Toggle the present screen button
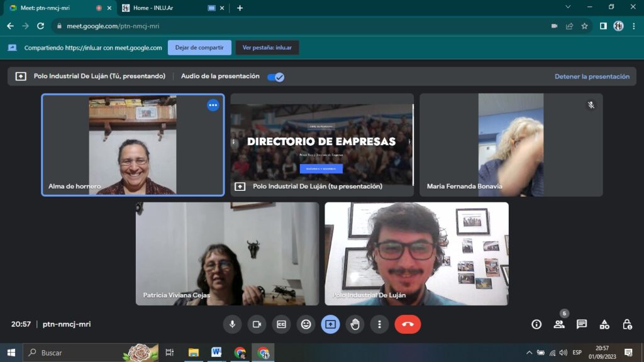 click(330, 324)
